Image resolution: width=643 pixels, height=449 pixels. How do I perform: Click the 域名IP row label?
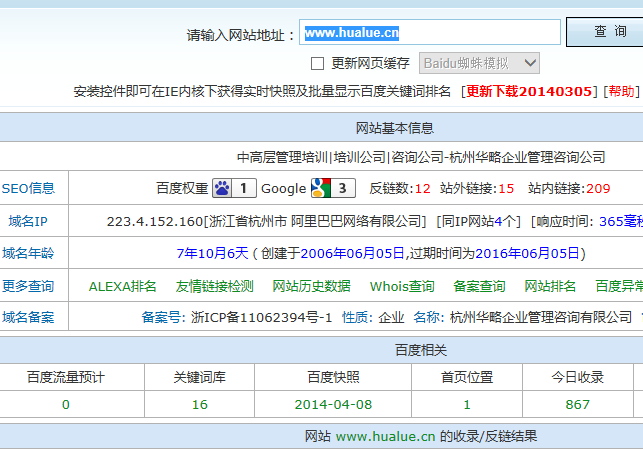28,221
